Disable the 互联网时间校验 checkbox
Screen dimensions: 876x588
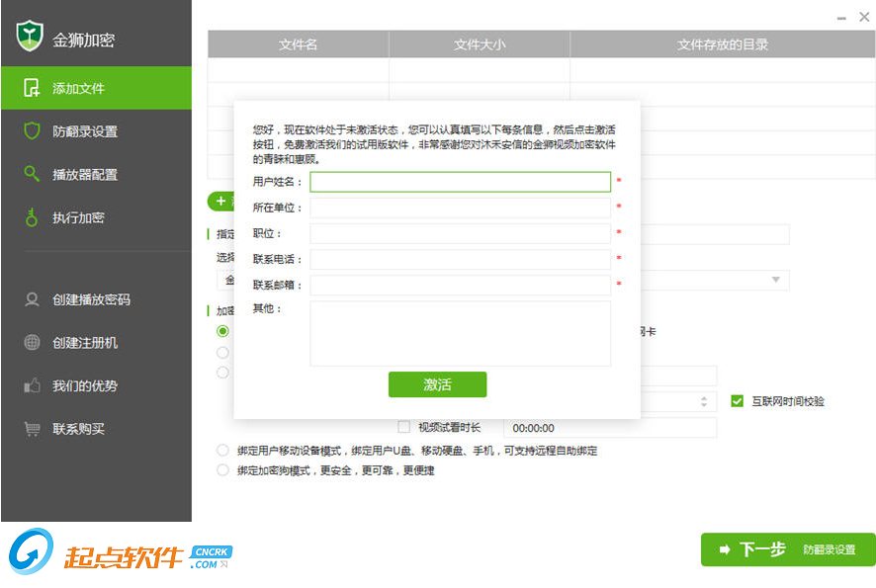[737, 401]
